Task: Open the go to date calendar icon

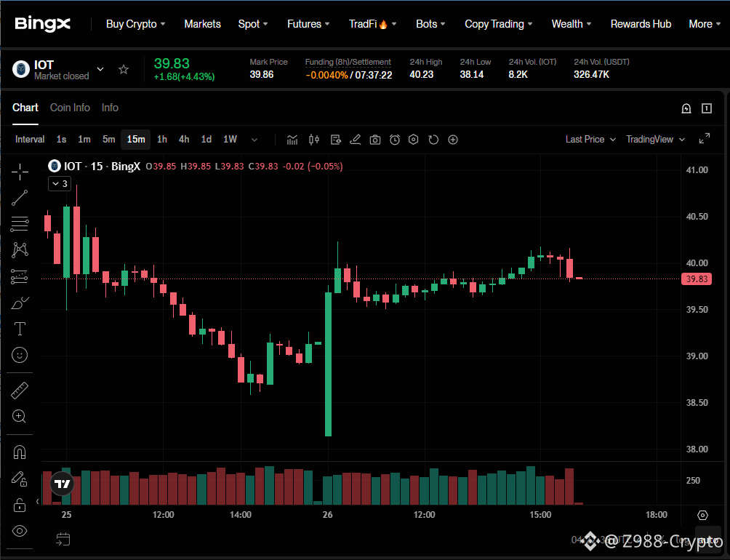Action: pyautogui.click(x=63, y=539)
